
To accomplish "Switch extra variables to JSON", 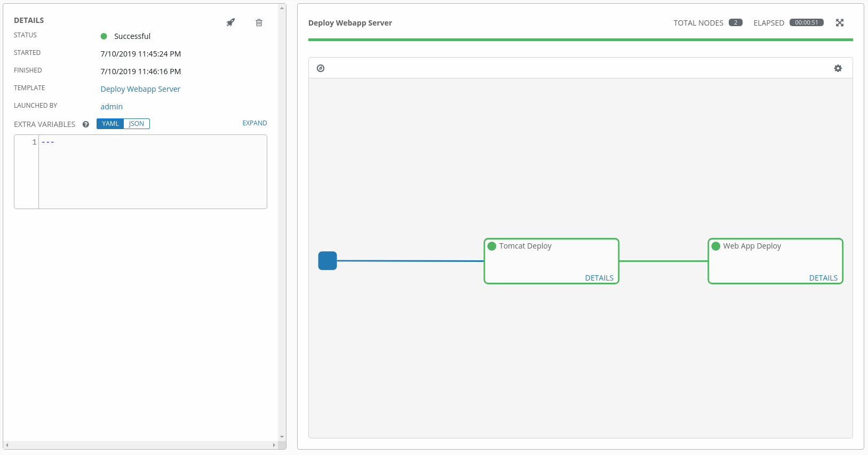I will (x=137, y=124).
